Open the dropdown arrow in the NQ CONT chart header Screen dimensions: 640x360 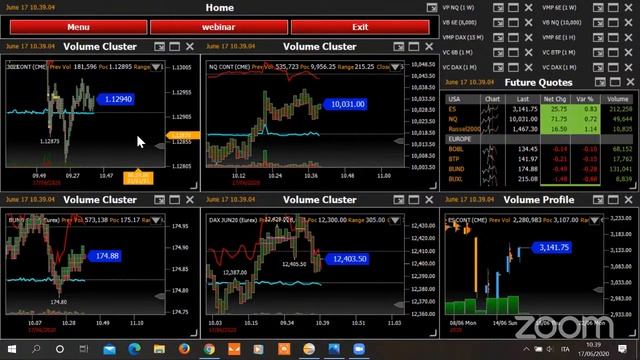[395, 67]
